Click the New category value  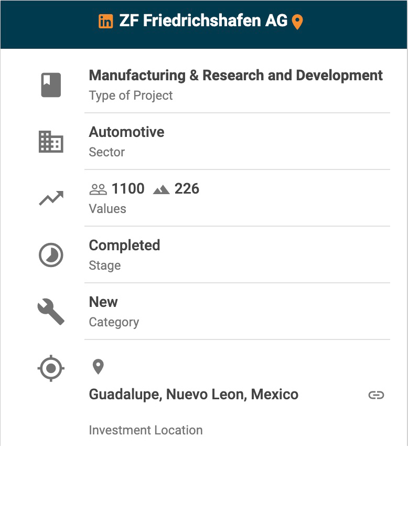tap(103, 302)
